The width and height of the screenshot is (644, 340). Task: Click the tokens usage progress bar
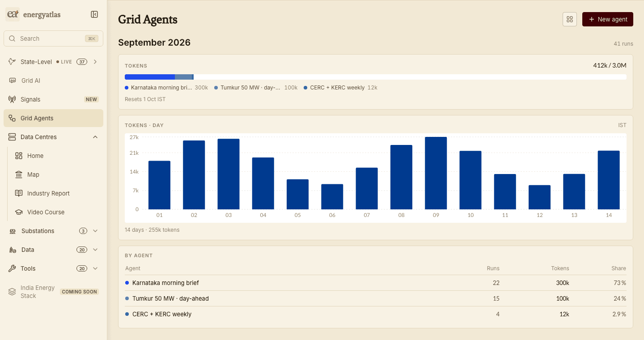[x=376, y=77]
